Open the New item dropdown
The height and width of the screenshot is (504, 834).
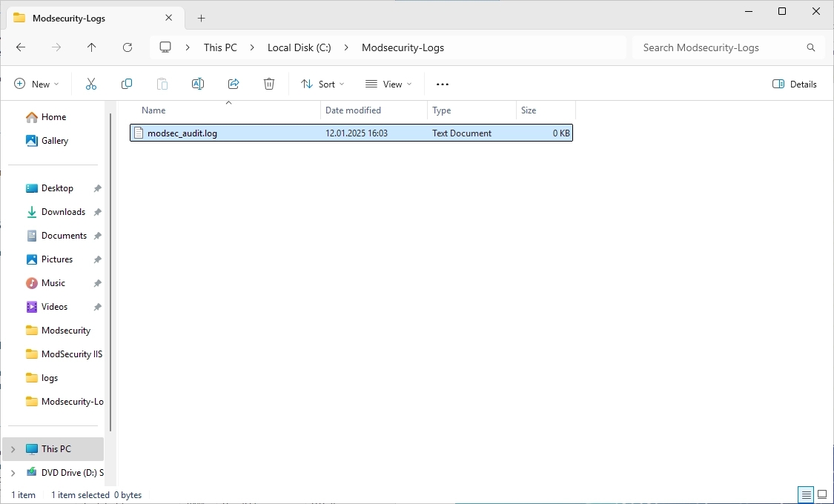(x=37, y=84)
